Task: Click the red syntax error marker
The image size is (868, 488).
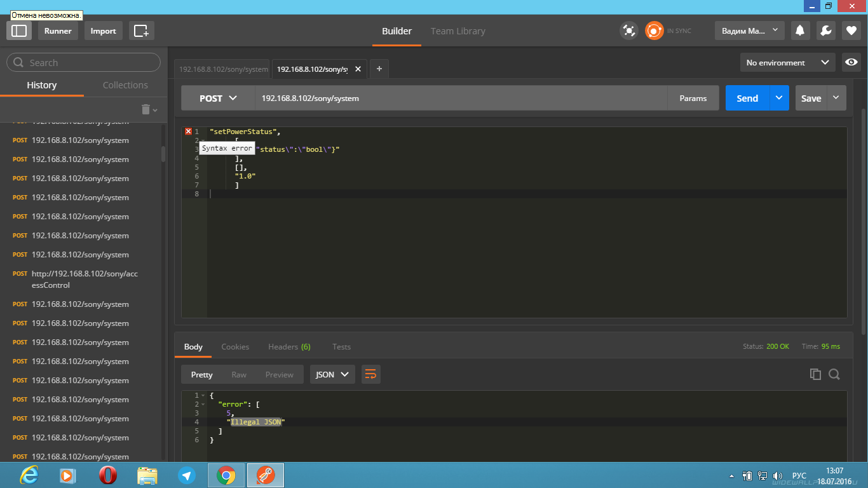Action: point(188,132)
